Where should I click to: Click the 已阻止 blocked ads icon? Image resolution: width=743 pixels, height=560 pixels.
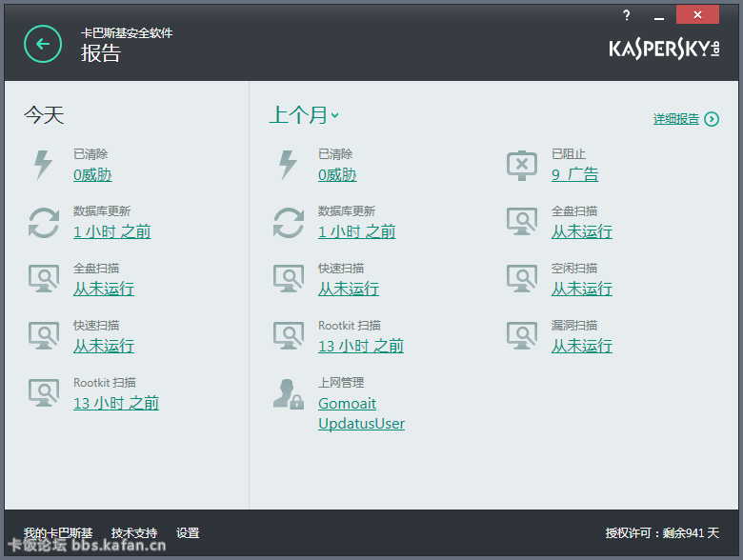tap(522, 166)
